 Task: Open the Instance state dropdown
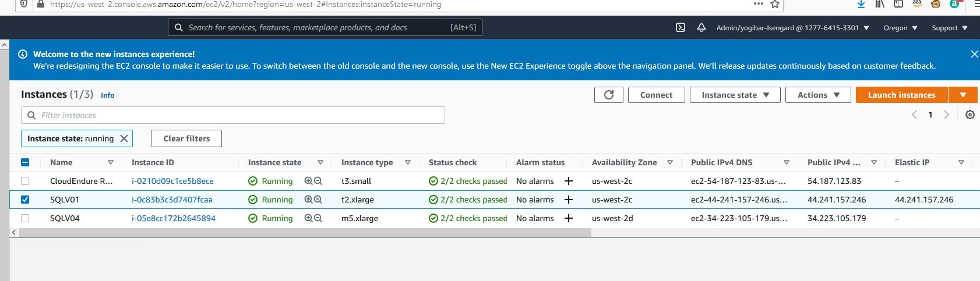coord(735,95)
